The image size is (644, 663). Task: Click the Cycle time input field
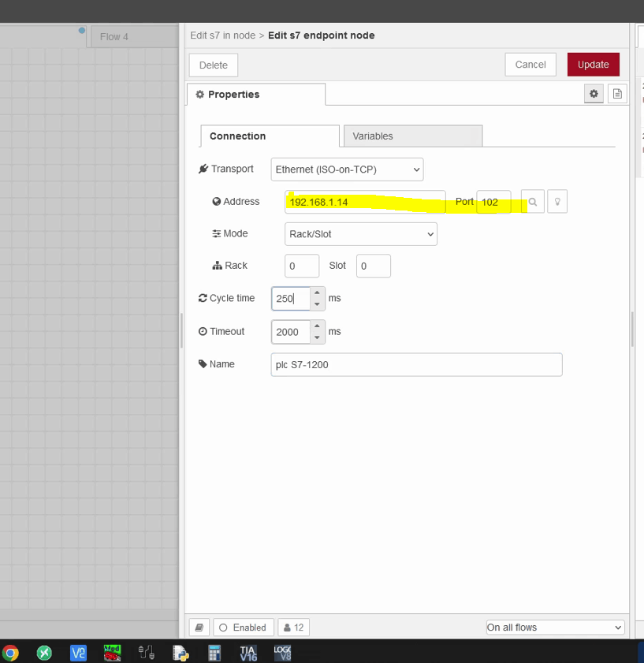pyautogui.click(x=292, y=299)
